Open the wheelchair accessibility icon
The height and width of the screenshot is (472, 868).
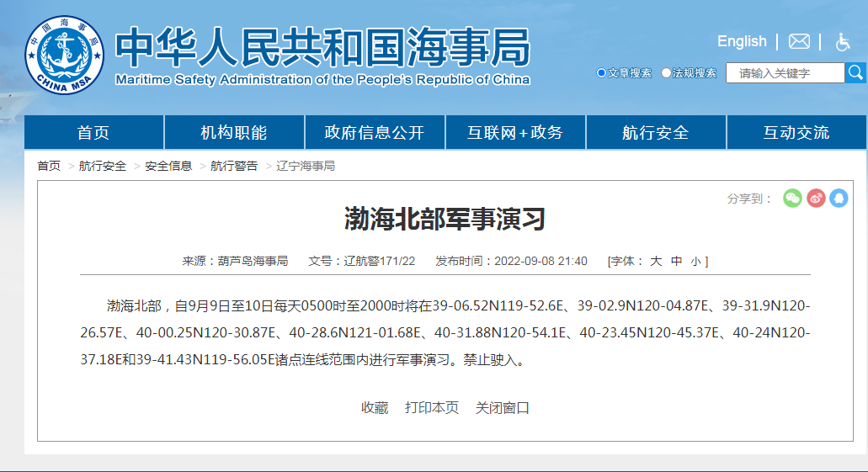point(843,41)
